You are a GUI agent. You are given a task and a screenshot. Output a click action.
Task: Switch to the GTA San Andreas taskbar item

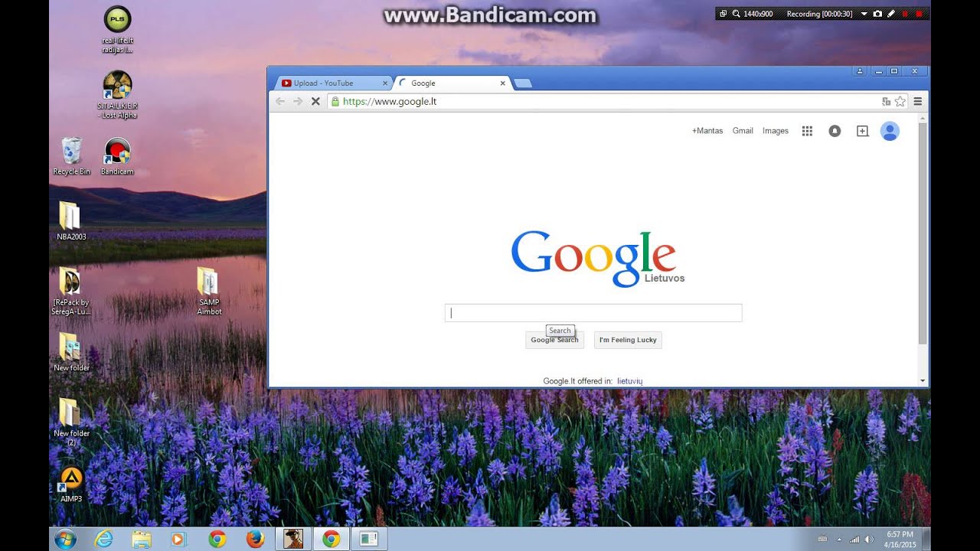[x=293, y=539]
